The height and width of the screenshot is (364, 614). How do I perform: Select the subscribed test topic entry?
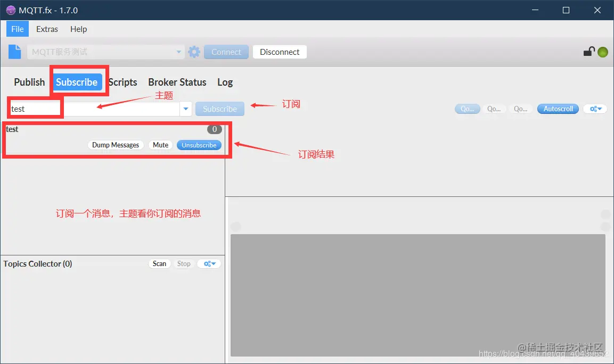pos(113,138)
